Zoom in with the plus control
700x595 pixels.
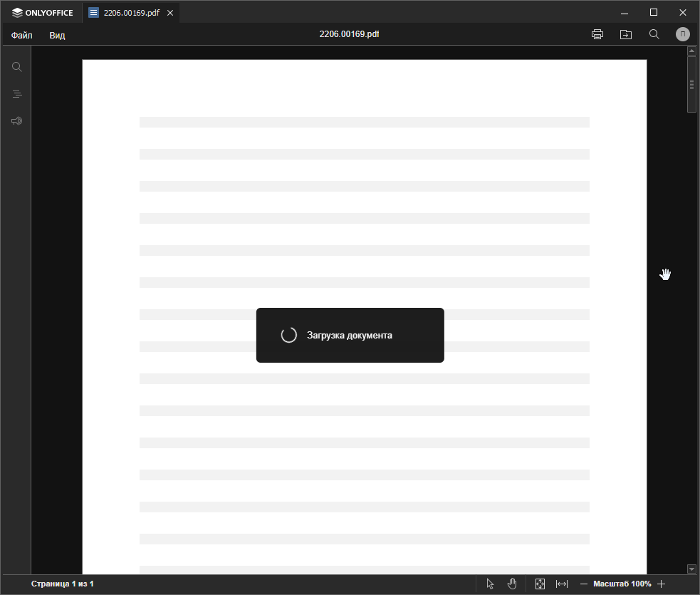click(662, 584)
